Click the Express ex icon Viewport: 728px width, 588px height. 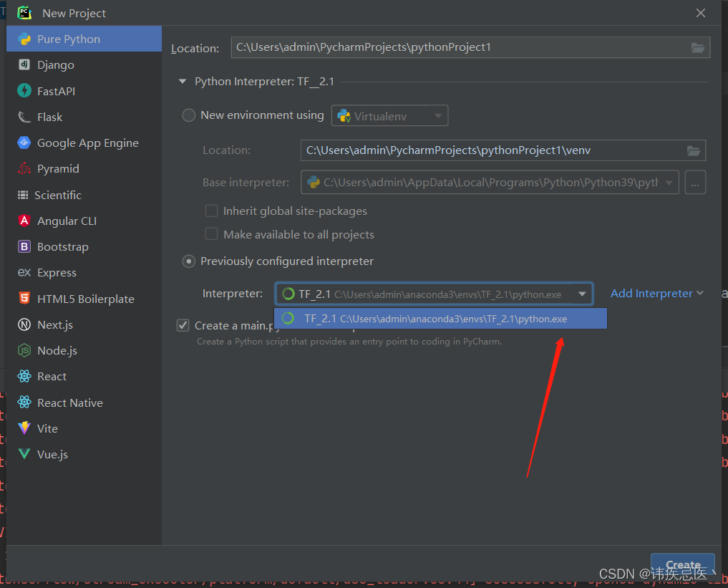[24, 272]
